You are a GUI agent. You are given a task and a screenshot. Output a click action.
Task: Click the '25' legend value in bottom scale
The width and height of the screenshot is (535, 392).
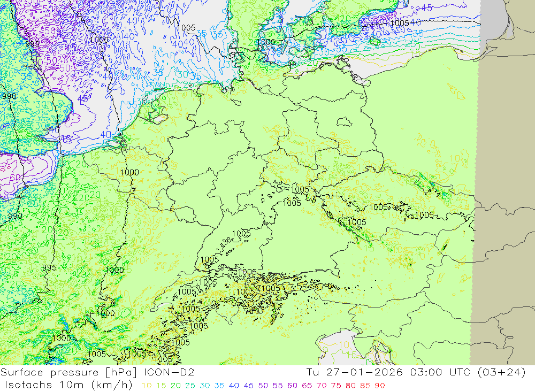tap(190, 386)
